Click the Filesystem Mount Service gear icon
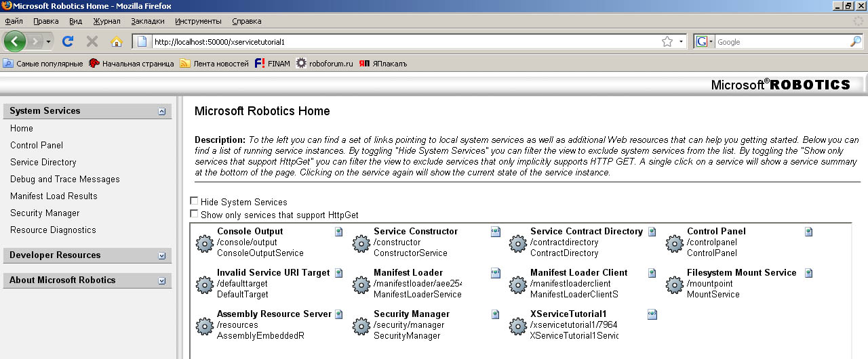 675,284
